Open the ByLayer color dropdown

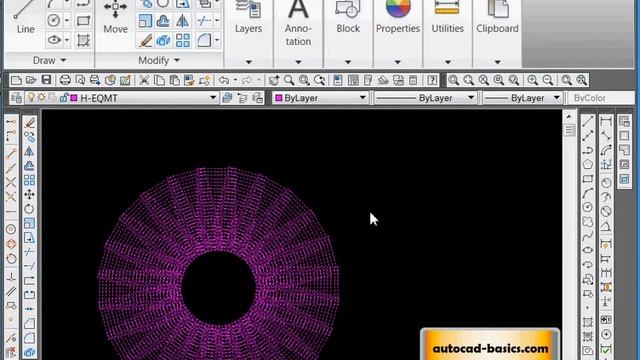(x=362, y=98)
